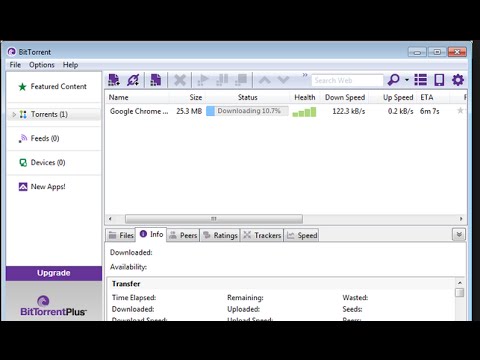Click the Pause torrent toolbar icon
Screen dimensions: 480x360
click(x=222, y=80)
